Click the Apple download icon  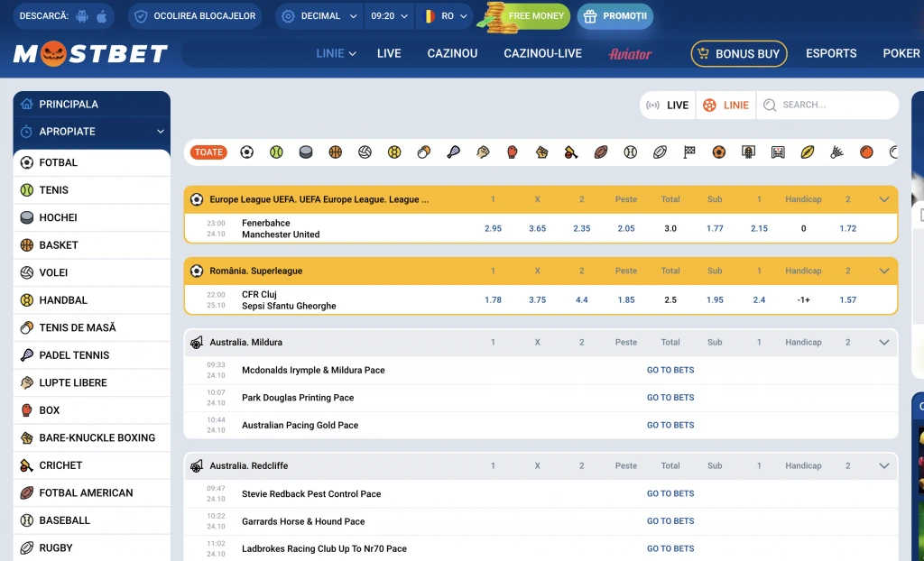[x=102, y=16]
